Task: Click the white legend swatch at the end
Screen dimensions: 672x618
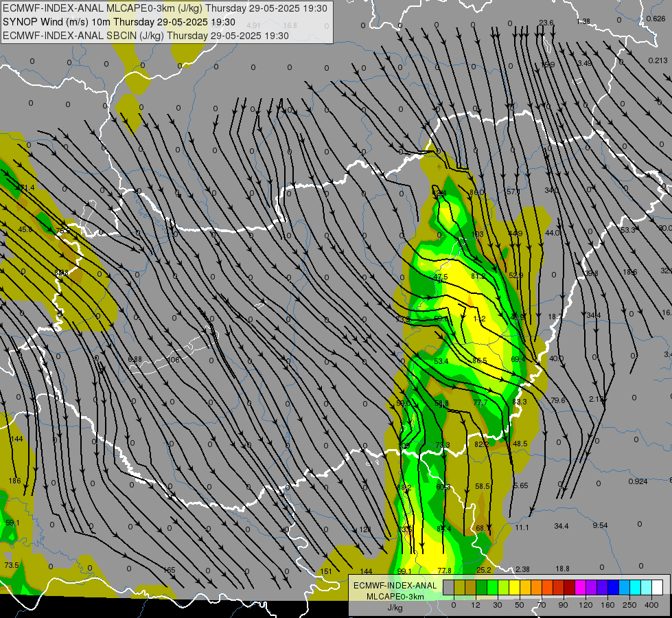Action: tap(657, 587)
